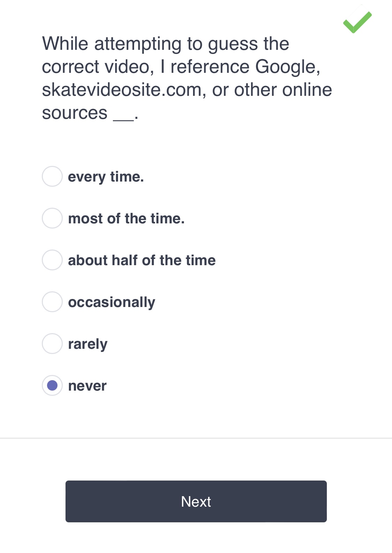Select the 'every time.' radio button
Image resolution: width=392 pixels, height=553 pixels.
pyautogui.click(x=52, y=176)
